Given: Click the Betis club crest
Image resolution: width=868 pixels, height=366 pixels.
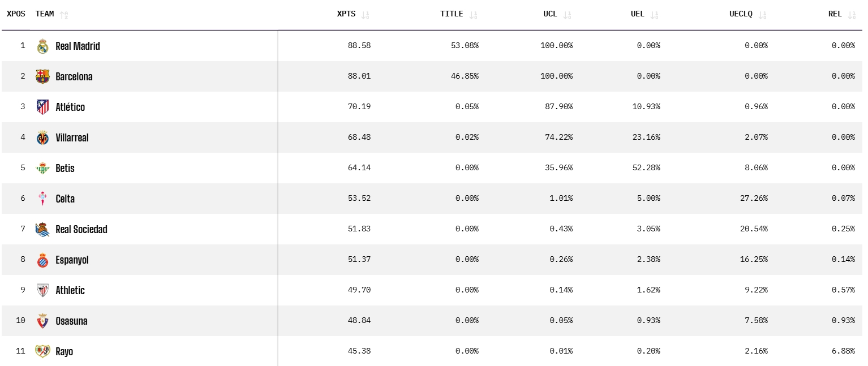Looking at the screenshot, I should 42,168.
